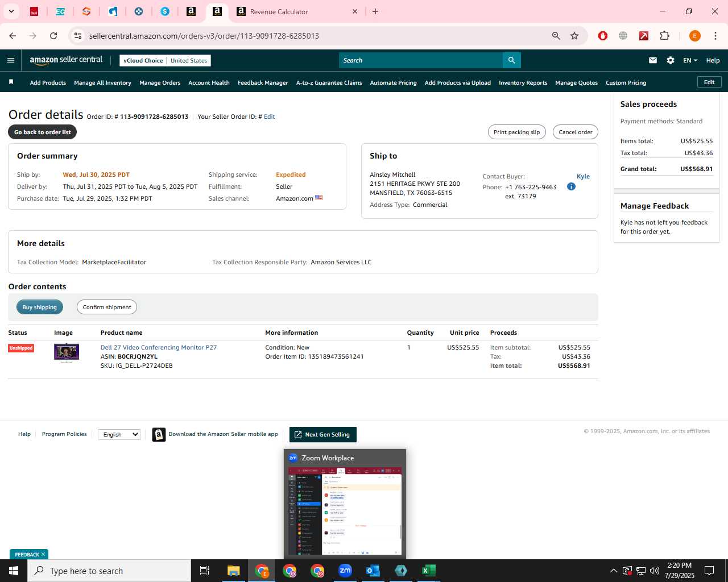Click the bookmark flag icon in nav bar

pos(11,82)
